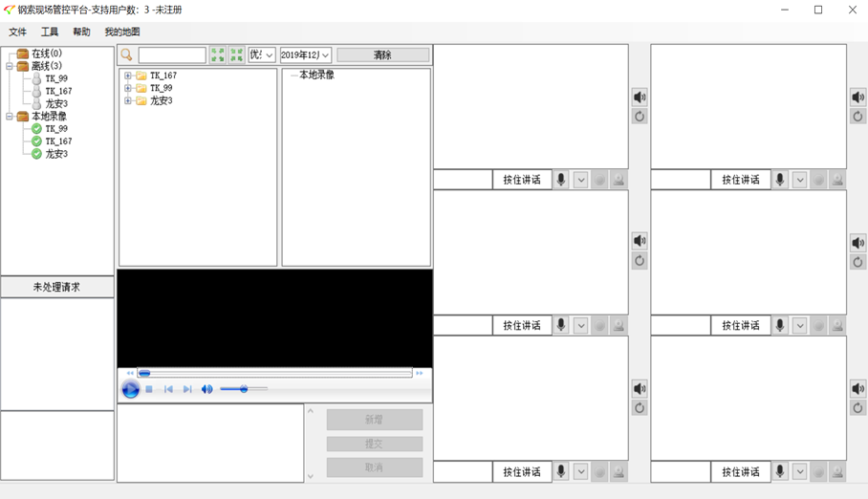Expand the TK_99 recordings folder
Screen dimensions: 868x499
coord(128,88)
